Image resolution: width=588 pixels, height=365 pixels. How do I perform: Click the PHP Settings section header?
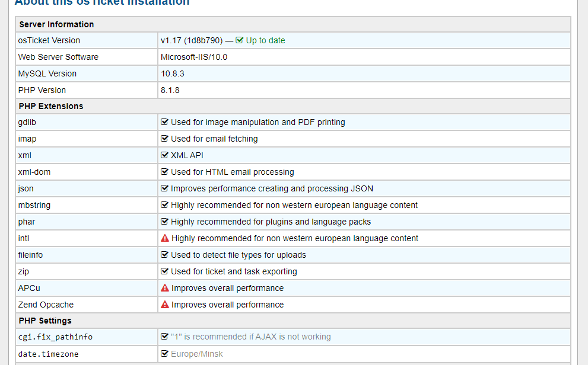point(45,321)
